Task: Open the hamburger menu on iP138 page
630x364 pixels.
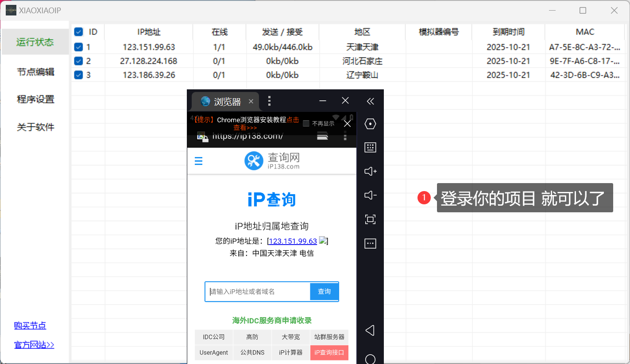Action: 199,161
